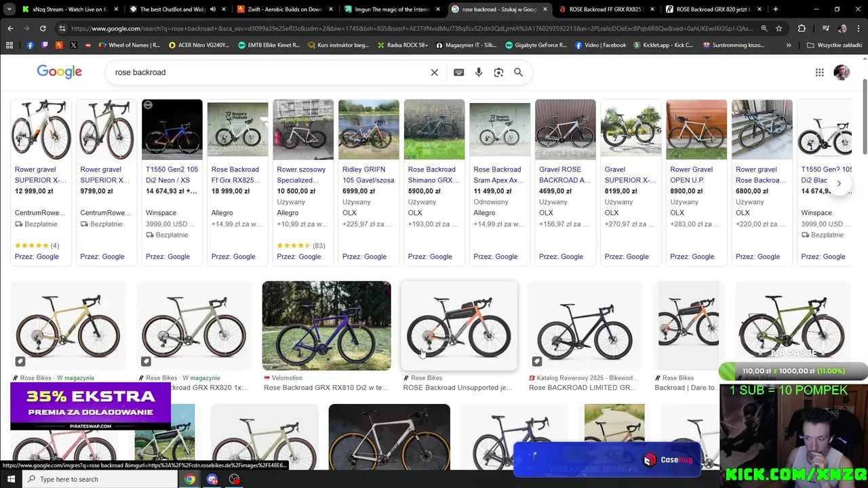
Task: Click the donation goal progress bar
Action: 793,371
